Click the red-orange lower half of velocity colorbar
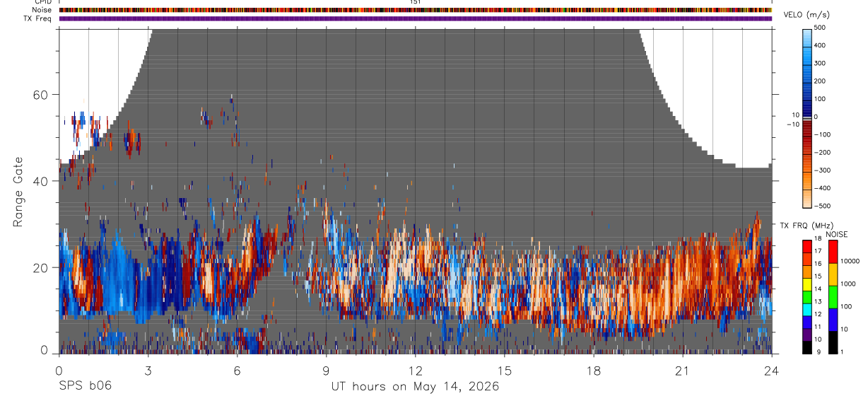868x401 pixels. [807, 163]
